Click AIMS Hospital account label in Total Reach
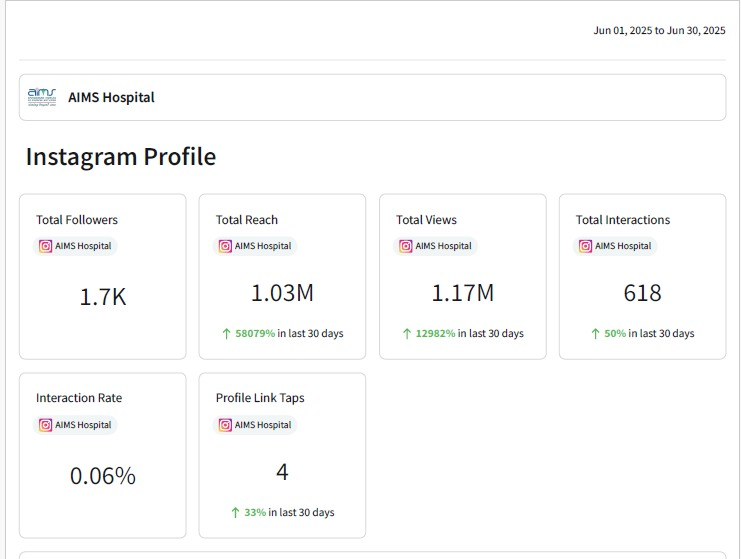The image size is (741, 559). pos(263,246)
